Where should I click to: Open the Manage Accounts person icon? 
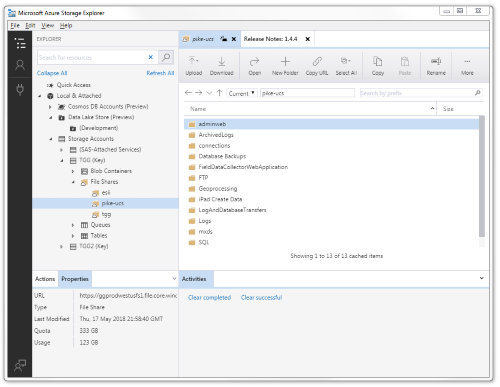pos(20,65)
